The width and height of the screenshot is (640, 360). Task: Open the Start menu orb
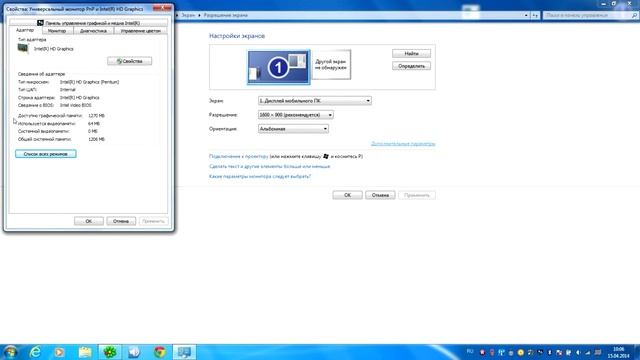11,352
